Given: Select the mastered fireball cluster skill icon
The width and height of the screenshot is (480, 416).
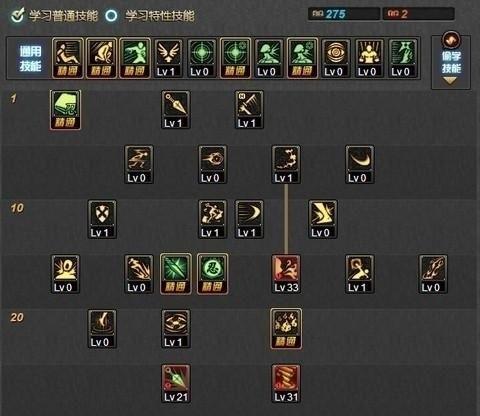Looking at the screenshot, I should (x=286, y=329).
